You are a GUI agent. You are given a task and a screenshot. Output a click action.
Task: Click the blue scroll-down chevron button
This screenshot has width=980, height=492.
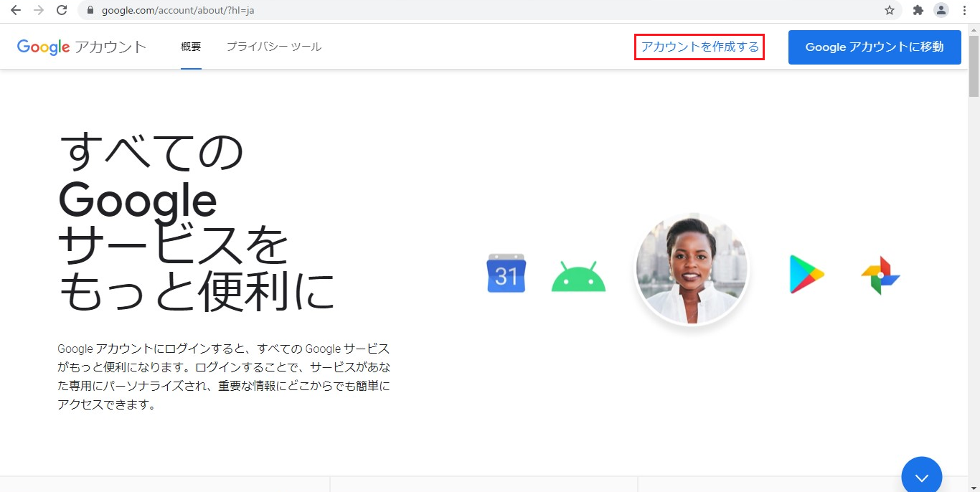click(x=921, y=476)
